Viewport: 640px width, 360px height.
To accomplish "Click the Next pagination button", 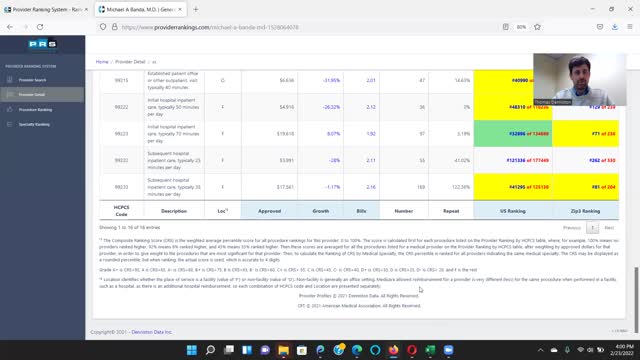I will [x=609, y=228].
